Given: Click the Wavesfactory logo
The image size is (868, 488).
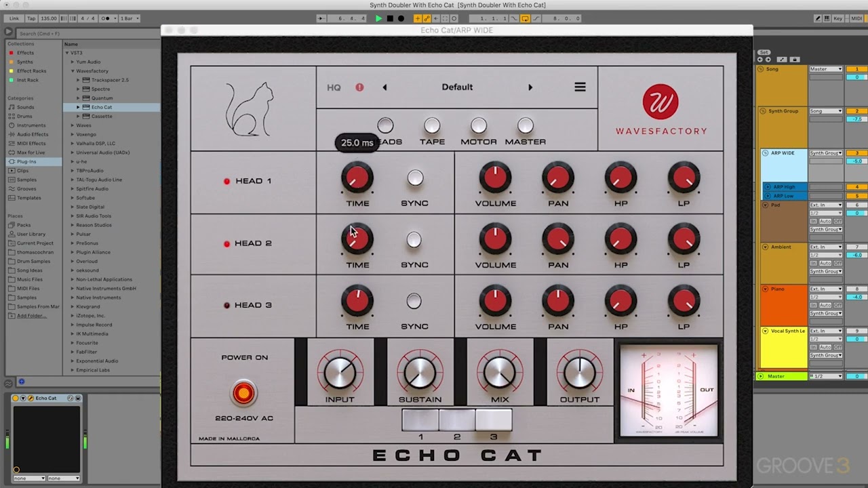Looking at the screenshot, I should click(x=661, y=110).
